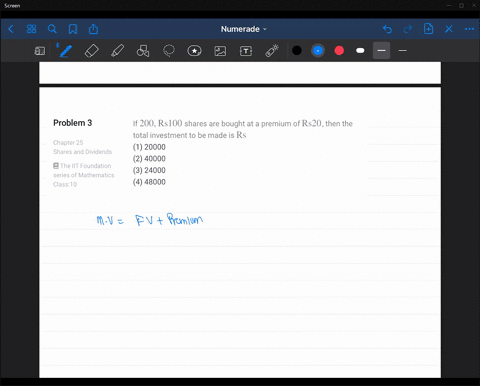Bookmark this page
480x386 pixels.
pos(73,29)
